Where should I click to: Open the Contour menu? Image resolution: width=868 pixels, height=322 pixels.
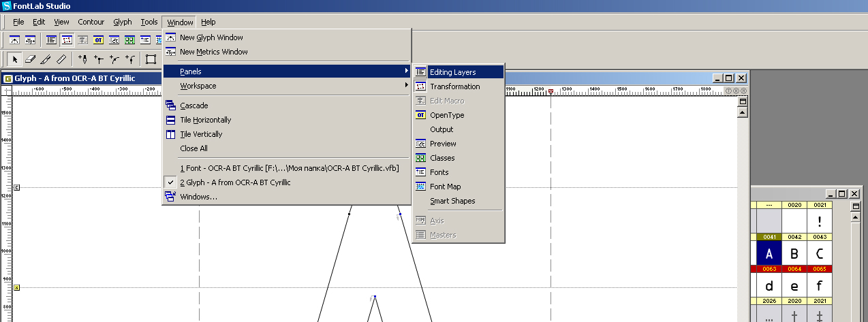click(91, 22)
